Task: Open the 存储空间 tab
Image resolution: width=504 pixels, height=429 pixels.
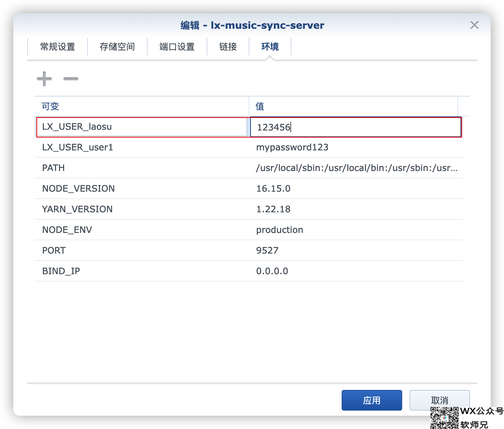Action: click(x=117, y=47)
